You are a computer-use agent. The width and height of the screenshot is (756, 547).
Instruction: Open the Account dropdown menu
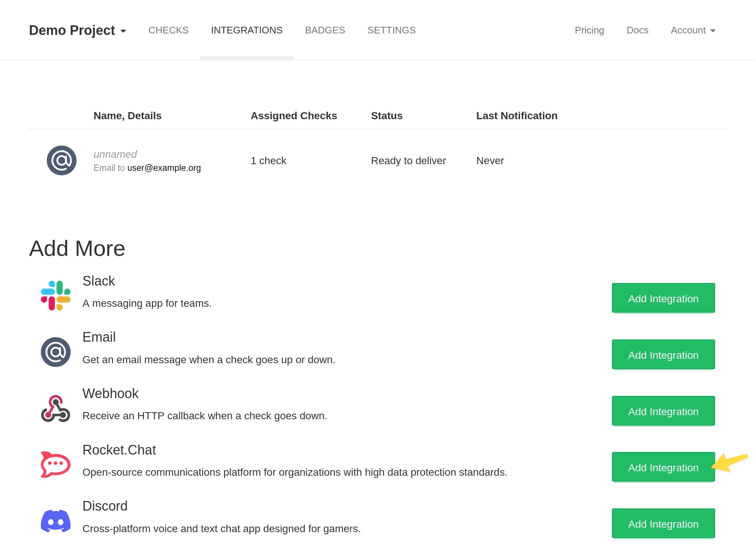(692, 30)
